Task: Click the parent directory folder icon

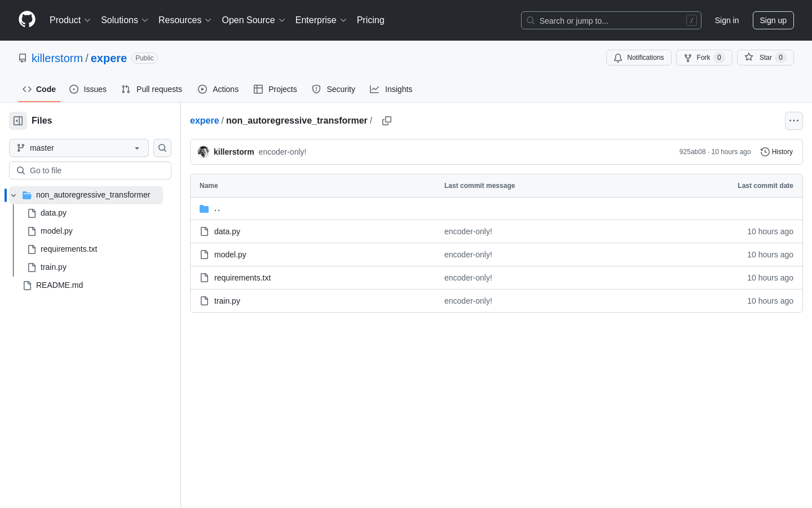Action: click(x=204, y=209)
